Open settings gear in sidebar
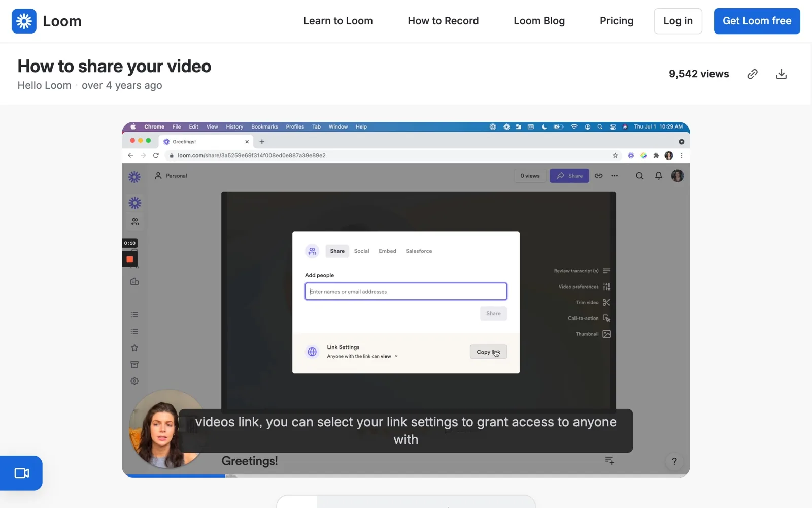 [134, 381]
